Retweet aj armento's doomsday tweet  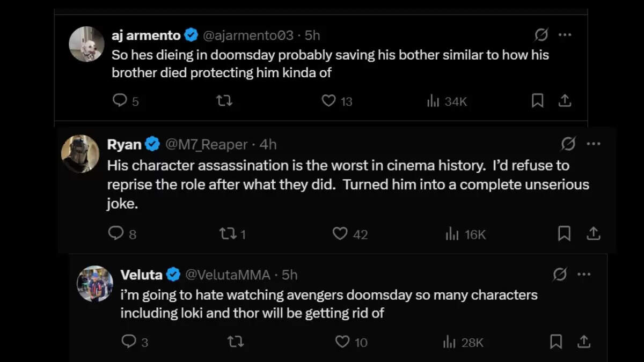click(224, 100)
